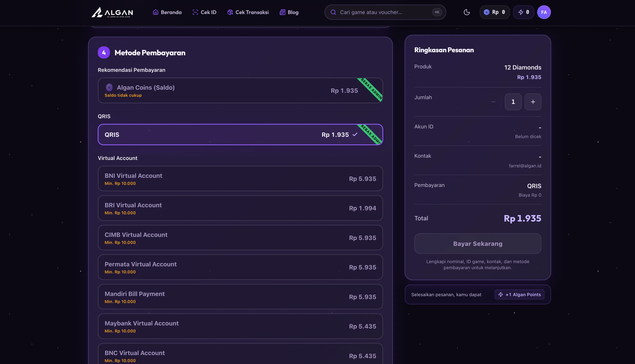The height and width of the screenshot is (364, 635).
Task: Click the quantity value field
Action: tap(513, 102)
